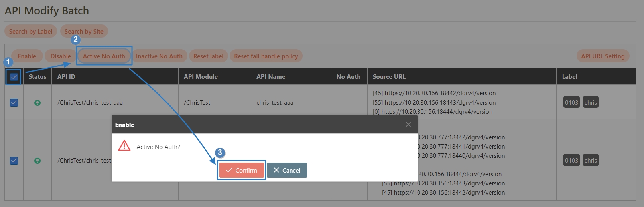This screenshot has width=644, height=207.
Task: Uncheck the chris_test_aaa row checkbox
Action: coord(14,103)
